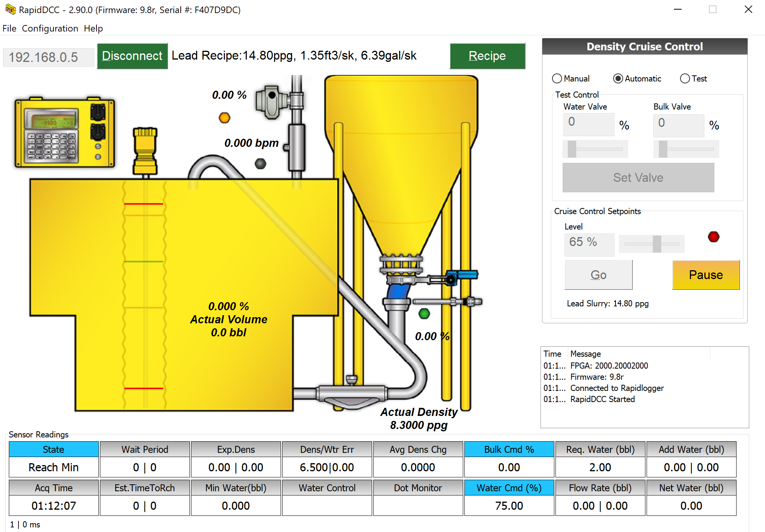Click the Acq Time value 01:12:07
This screenshot has height=532, width=765.
click(x=54, y=506)
